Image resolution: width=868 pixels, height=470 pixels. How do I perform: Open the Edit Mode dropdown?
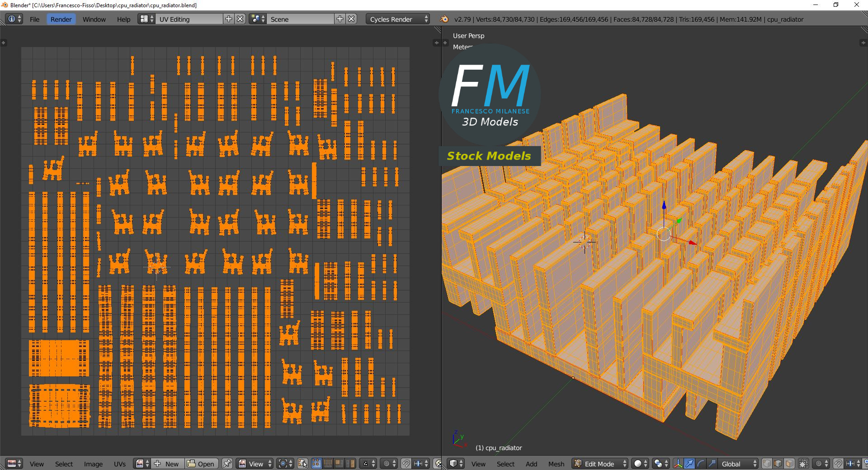point(599,464)
